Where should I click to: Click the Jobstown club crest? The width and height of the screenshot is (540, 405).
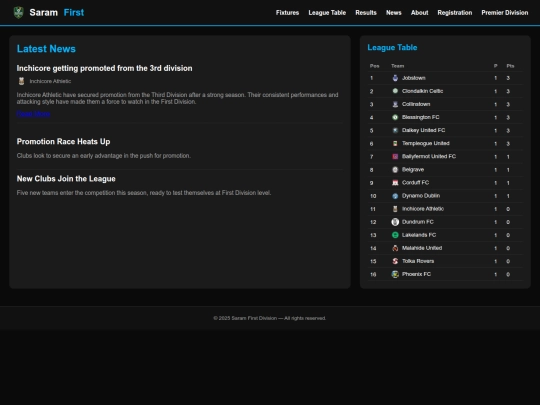pos(395,78)
